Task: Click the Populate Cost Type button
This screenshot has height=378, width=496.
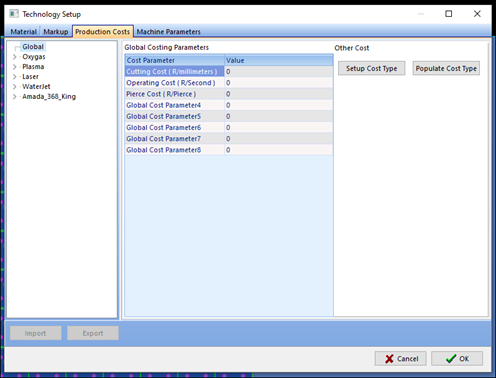Action: (446, 68)
